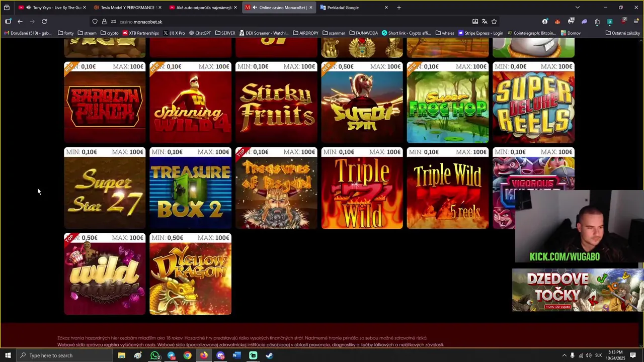644x362 pixels.
Task: Open Firefox View at the tab strip start
Action: 7,8
